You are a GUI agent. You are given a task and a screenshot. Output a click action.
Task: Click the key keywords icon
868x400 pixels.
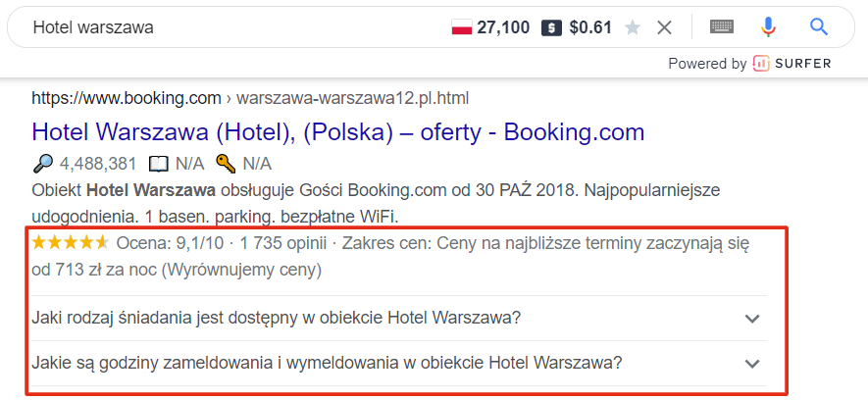pyautogui.click(x=227, y=163)
